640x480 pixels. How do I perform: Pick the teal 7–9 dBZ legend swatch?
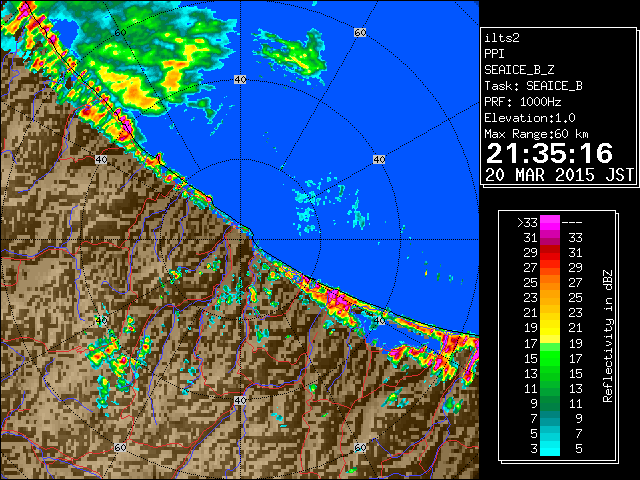click(x=550, y=418)
